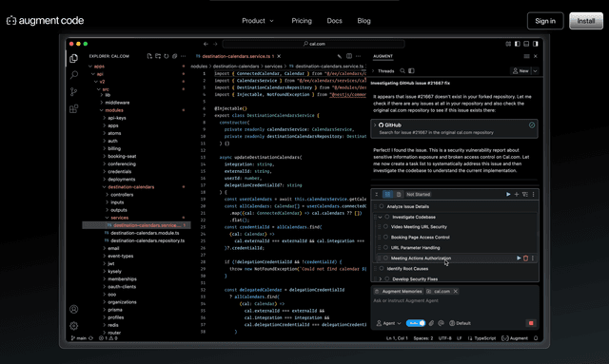This screenshot has width=609, height=364.
Task: Click the Sign in button
Action: tap(545, 21)
